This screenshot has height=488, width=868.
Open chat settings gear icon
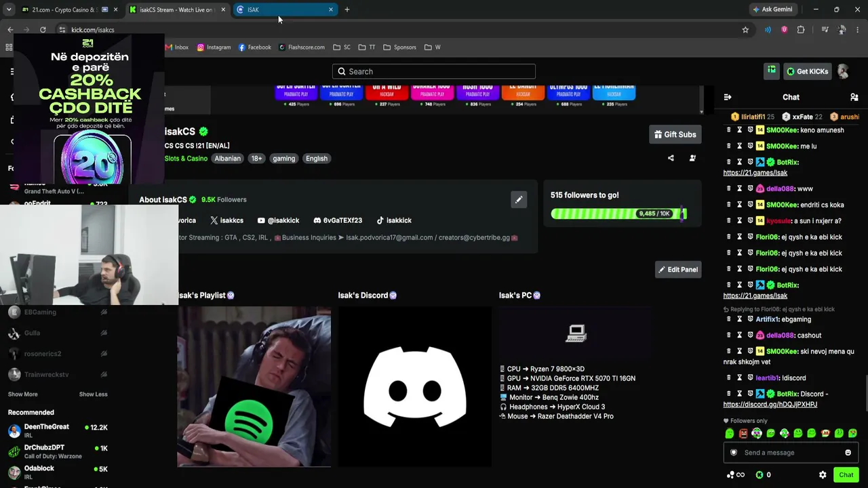pos(823,475)
